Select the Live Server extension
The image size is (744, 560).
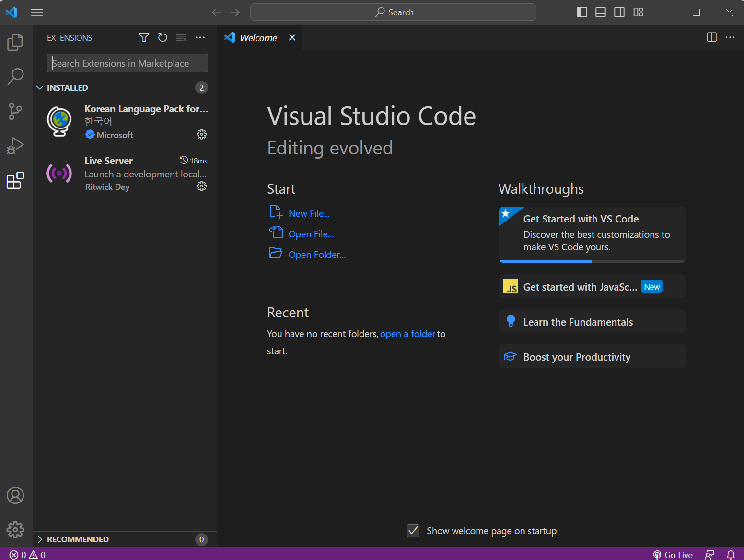126,174
